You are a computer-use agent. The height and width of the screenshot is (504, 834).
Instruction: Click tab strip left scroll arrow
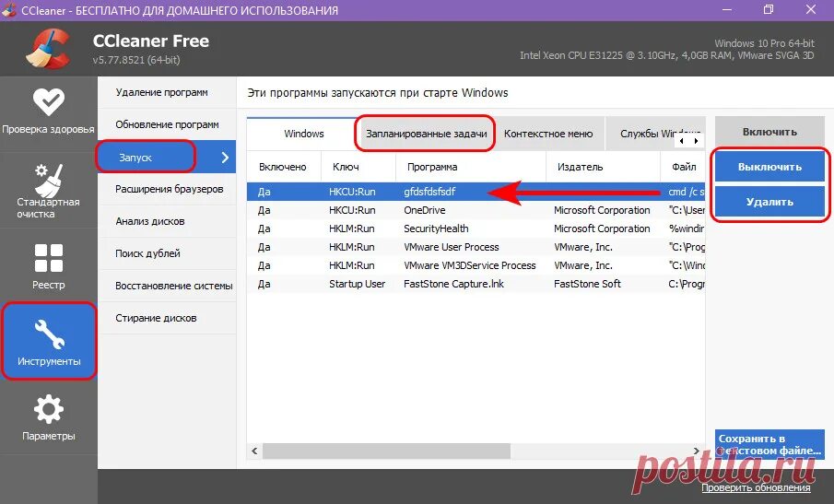[x=682, y=141]
